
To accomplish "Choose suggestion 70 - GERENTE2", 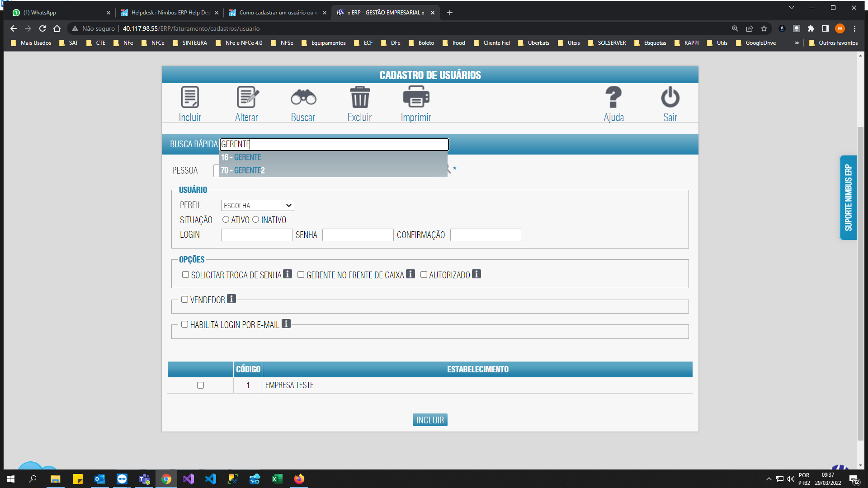I will point(243,170).
